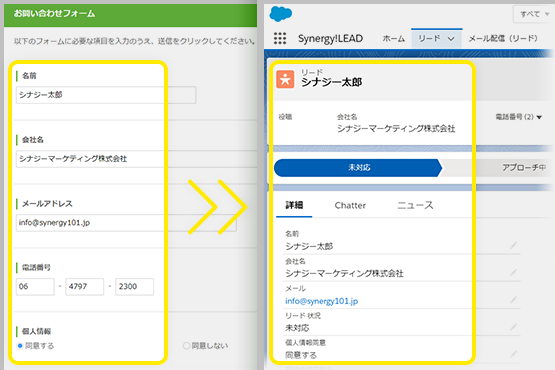
Task: Click the メールアドレス input field
Action: point(126,223)
